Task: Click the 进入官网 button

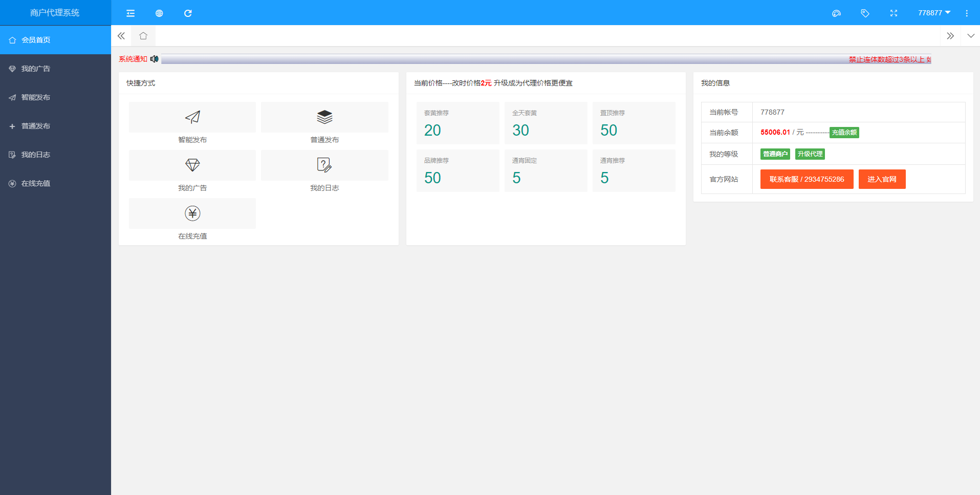Action: tap(882, 179)
